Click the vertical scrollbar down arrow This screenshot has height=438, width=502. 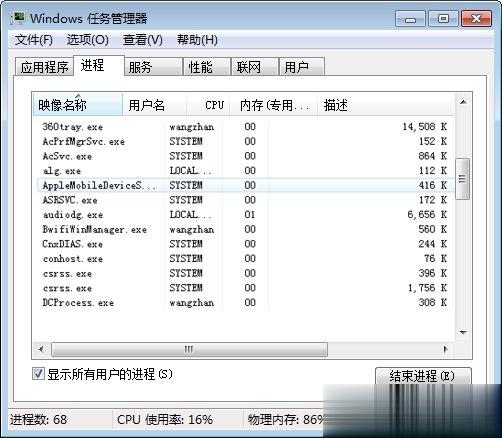[x=463, y=332]
